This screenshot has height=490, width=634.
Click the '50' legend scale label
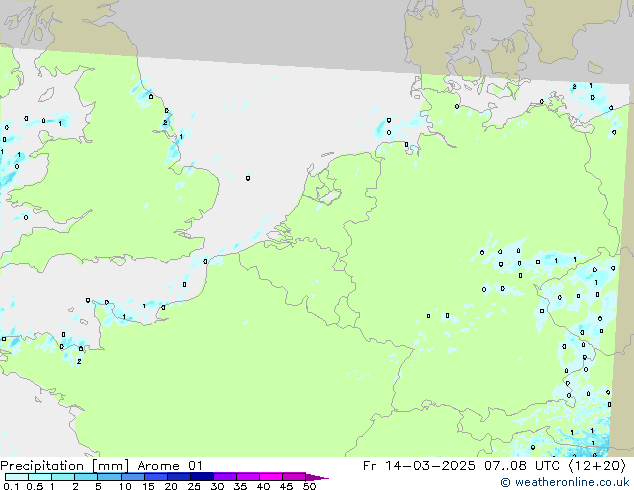coord(310,486)
